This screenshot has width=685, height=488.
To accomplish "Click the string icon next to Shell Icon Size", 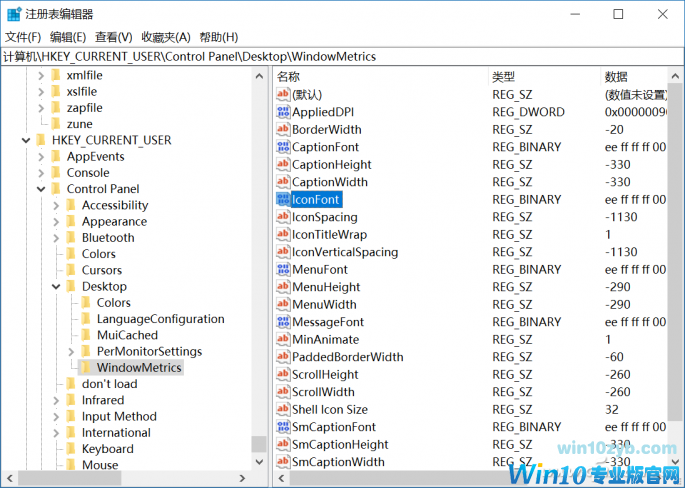I will pyautogui.click(x=283, y=409).
